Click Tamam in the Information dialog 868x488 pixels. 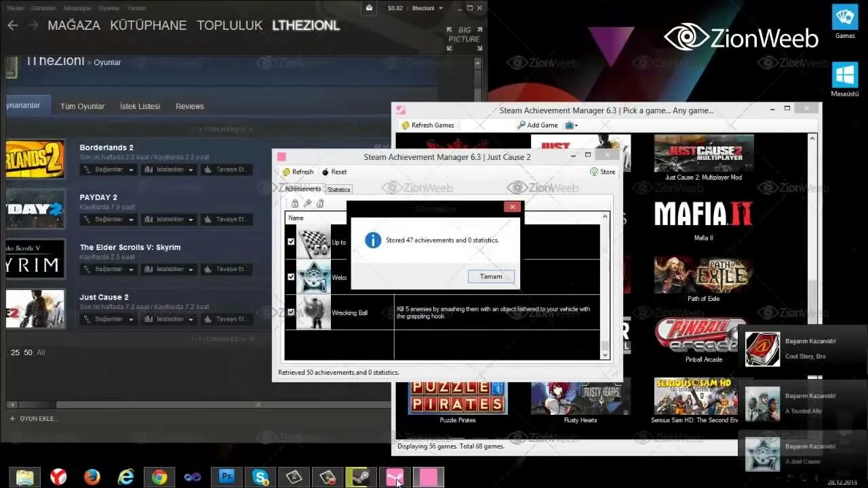pos(491,277)
